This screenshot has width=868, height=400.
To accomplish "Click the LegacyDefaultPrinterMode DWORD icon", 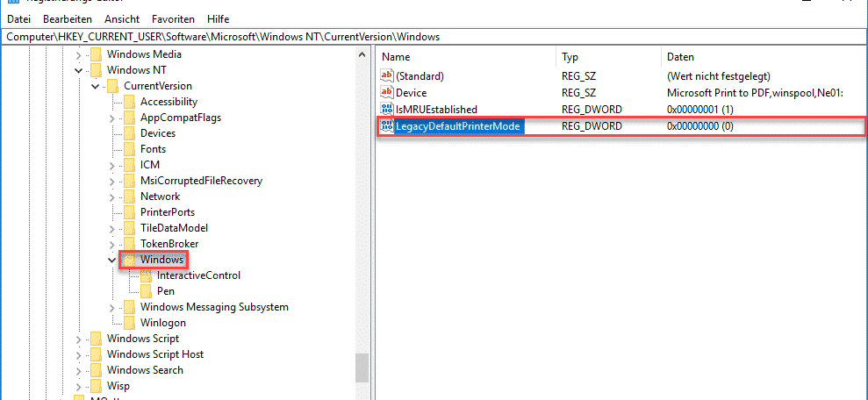I will 386,126.
